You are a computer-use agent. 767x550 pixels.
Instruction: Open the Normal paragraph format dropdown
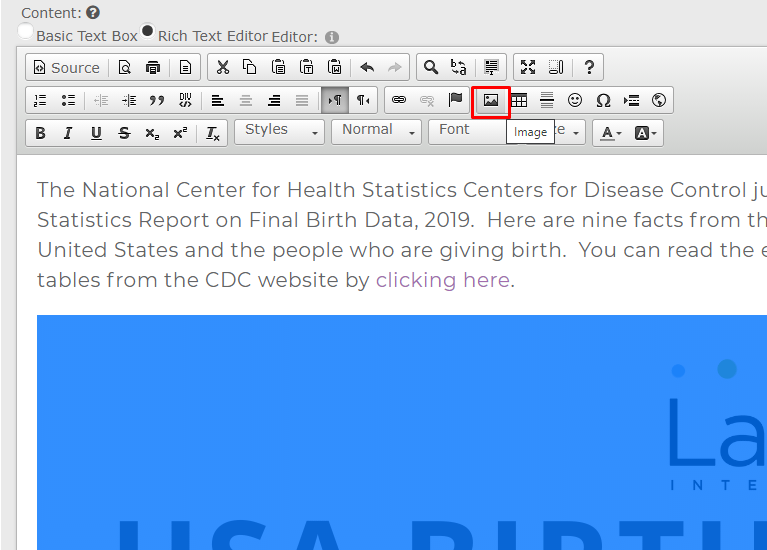point(376,132)
